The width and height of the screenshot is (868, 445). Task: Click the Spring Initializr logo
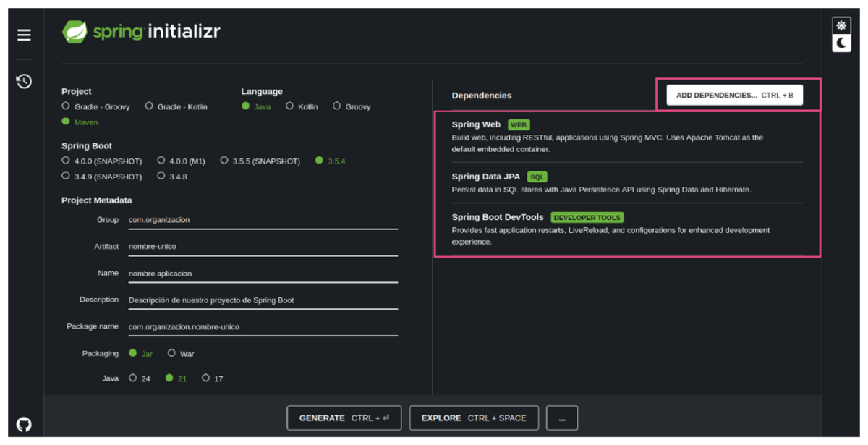click(141, 32)
